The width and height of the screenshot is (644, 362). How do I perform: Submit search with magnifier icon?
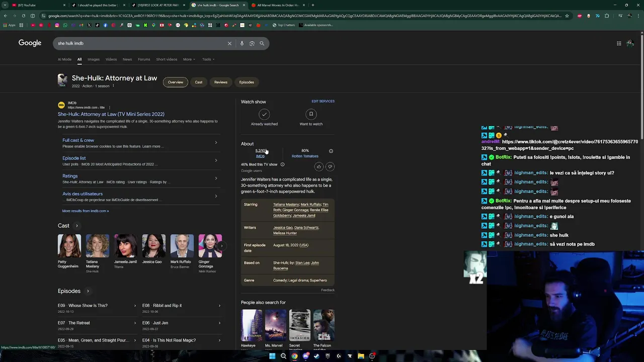(262, 43)
